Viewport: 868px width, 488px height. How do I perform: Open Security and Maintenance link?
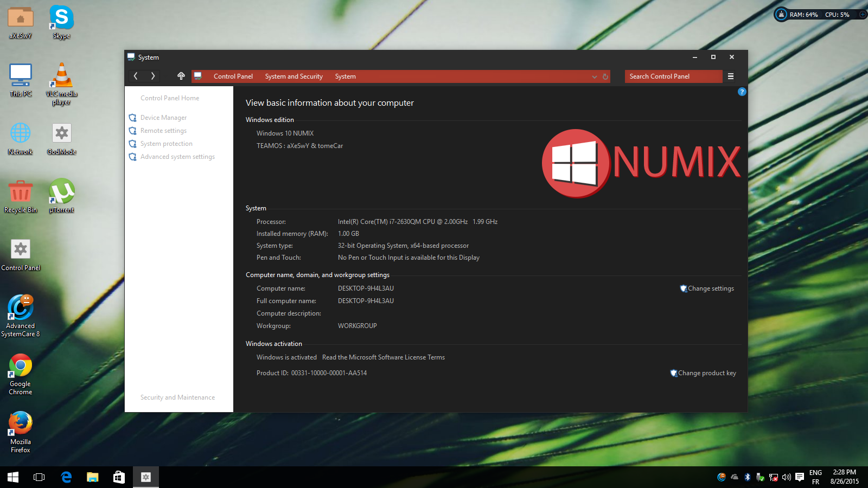pyautogui.click(x=177, y=397)
